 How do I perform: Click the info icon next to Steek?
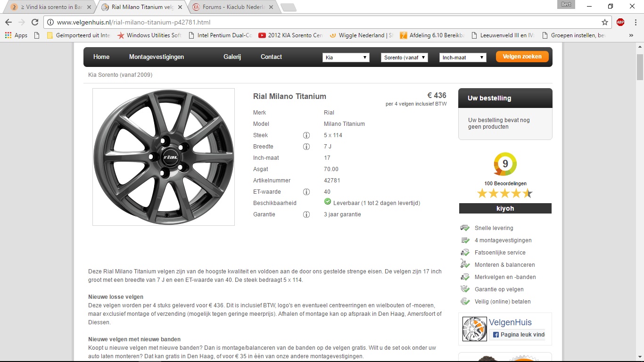click(x=306, y=135)
